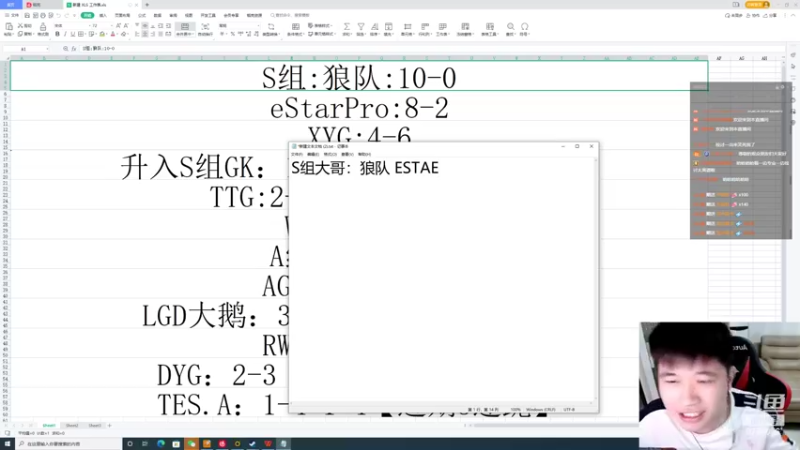
Task: Toggle underline formatting
Action: pos(72,34)
